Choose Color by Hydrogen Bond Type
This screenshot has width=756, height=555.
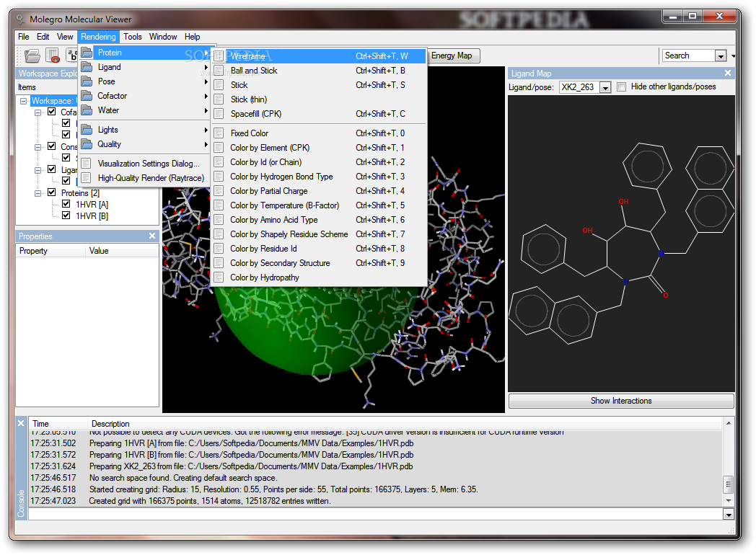(319, 177)
